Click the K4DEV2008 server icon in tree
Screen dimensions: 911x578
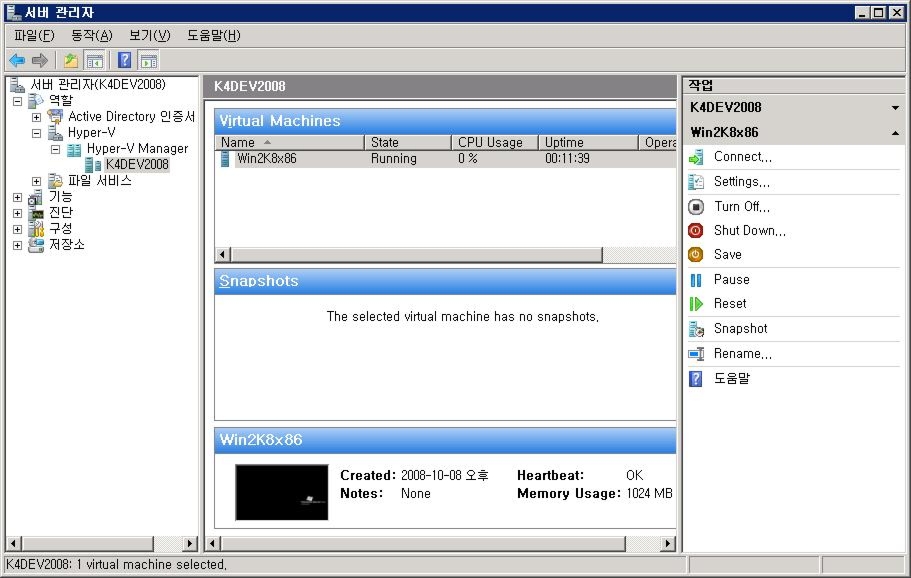click(x=93, y=165)
